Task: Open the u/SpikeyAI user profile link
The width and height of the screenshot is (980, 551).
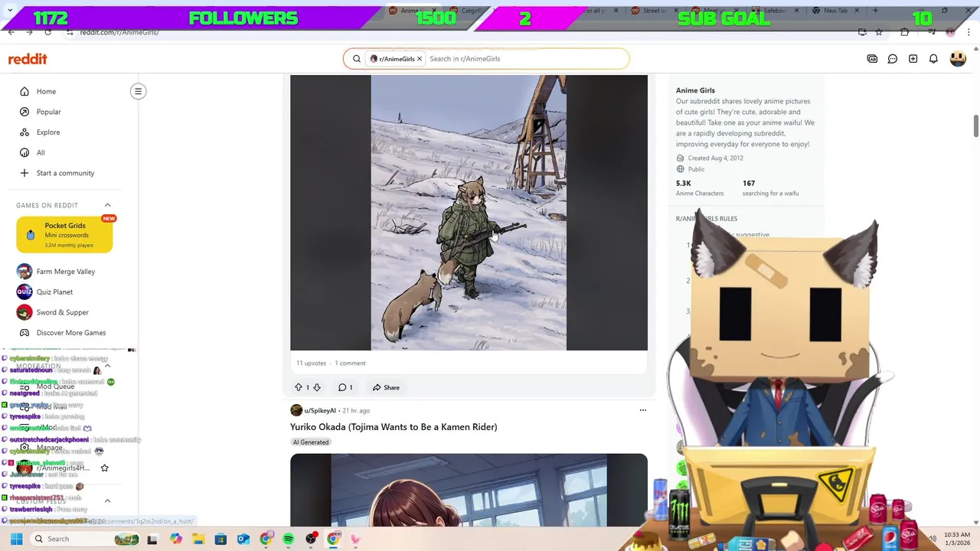Action: [320, 411]
